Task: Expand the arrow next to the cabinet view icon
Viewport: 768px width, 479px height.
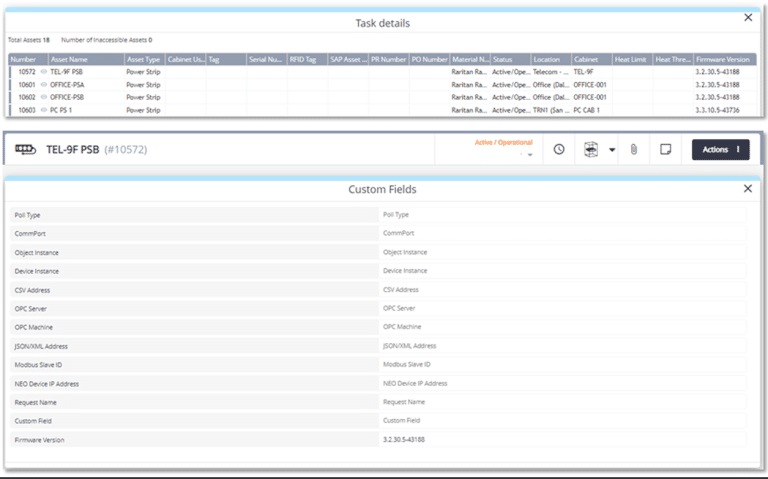Action: pos(611,150)
